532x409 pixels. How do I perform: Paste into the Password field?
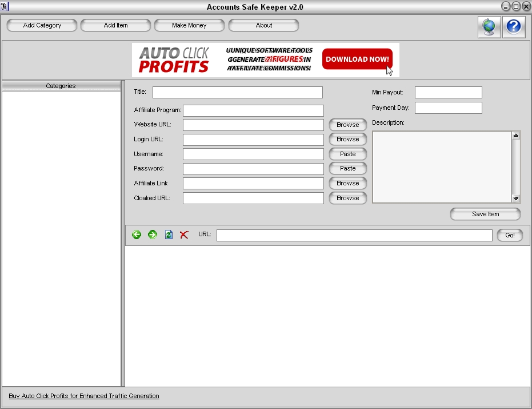click(348, 169)
